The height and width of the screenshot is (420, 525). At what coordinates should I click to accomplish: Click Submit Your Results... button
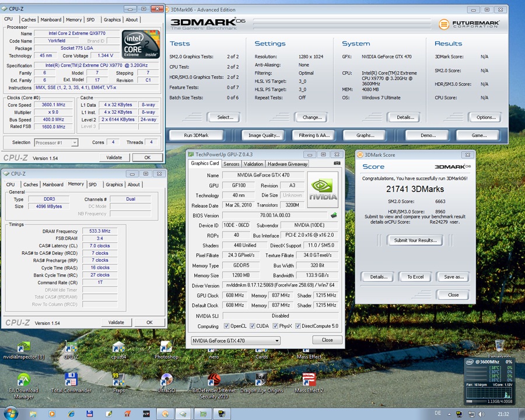coord(415,240)
